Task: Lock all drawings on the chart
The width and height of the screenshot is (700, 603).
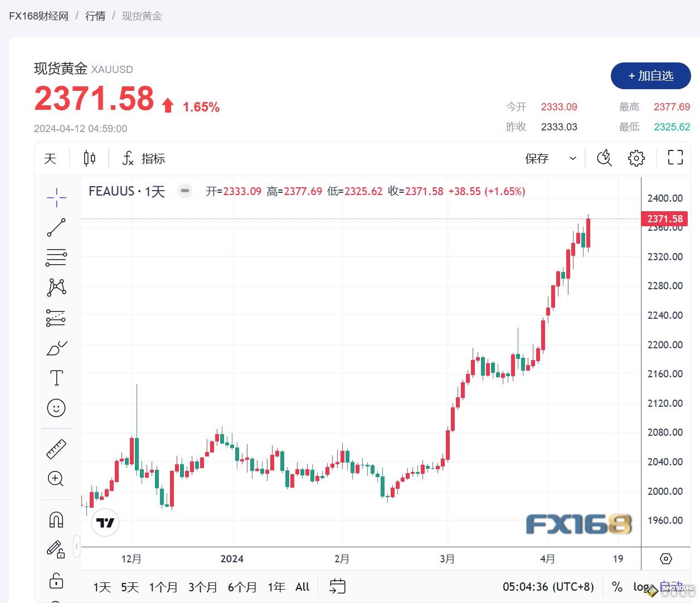Action: point(56,581)
